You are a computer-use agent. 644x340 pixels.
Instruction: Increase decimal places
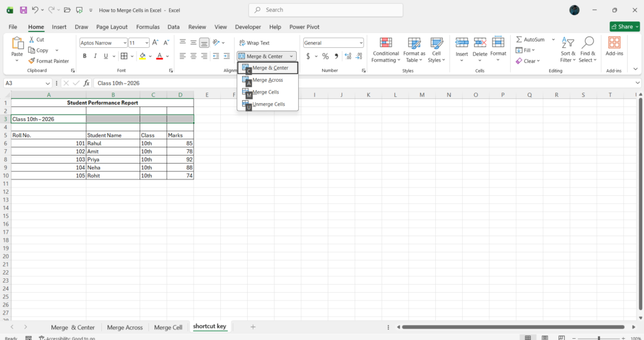pos(348,56)
